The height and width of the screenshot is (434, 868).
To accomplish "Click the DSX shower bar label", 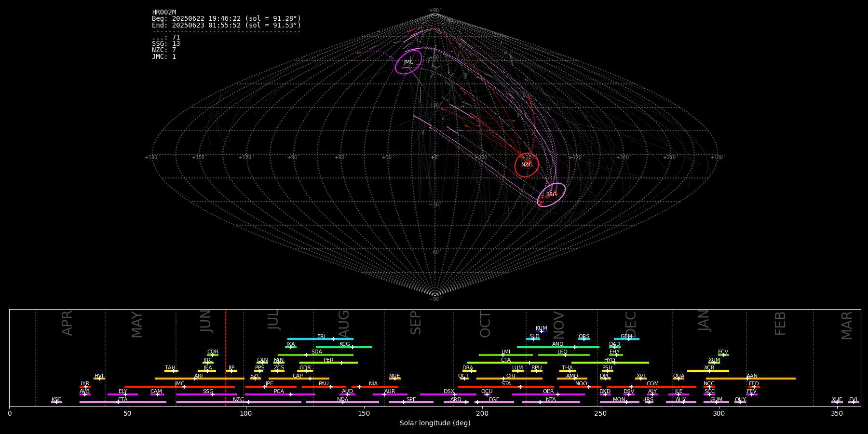I will pos(449,392).
